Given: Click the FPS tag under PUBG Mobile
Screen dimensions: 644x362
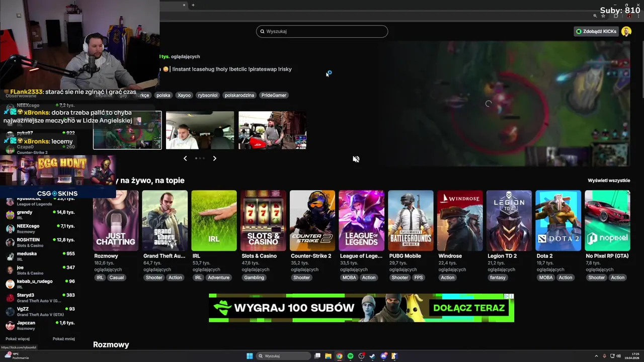Looking at the screenshot, I should pyautogui.click(x=419, y=278).
